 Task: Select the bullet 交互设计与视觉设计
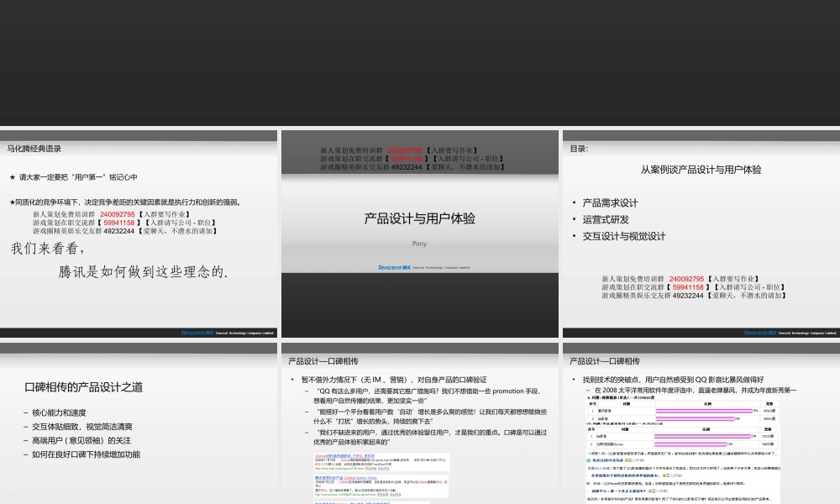[x=623, y=236]
